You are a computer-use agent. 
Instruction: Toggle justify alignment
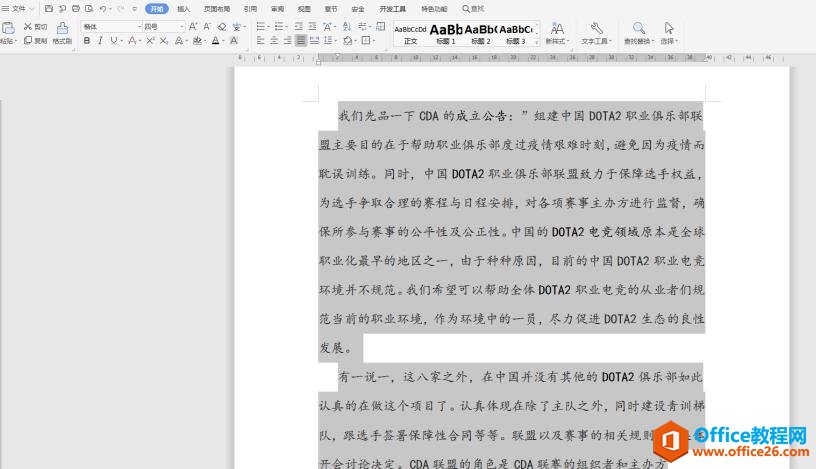point(301,41)
